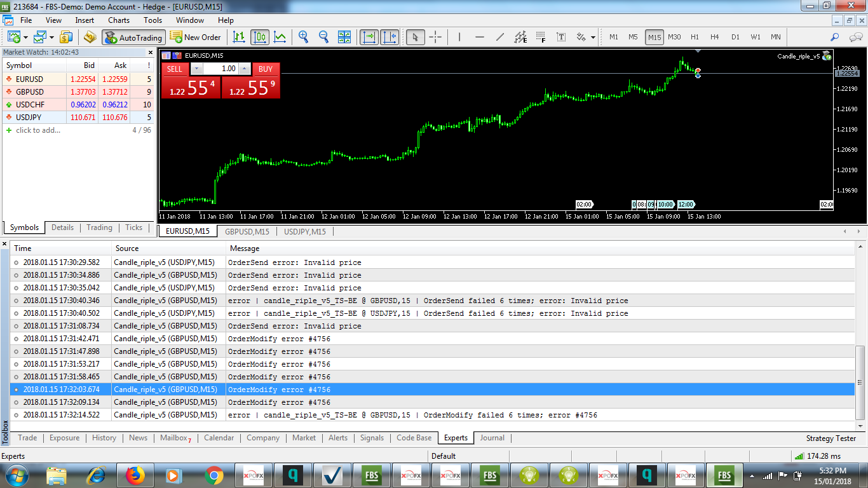Switch to M5 timeframe

point(634,37)
